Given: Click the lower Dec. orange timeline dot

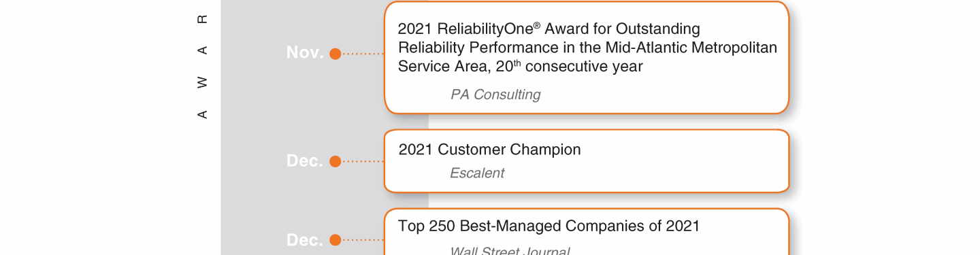Looking at the screenshot, I should point(335,240).
